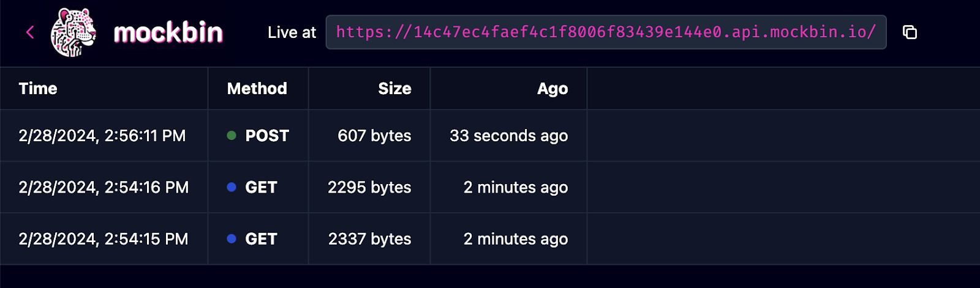Image resolution: width=980 pixels, height=288 pixels.
Task: Click the green dot beside POST
Action: coord(232,136)
